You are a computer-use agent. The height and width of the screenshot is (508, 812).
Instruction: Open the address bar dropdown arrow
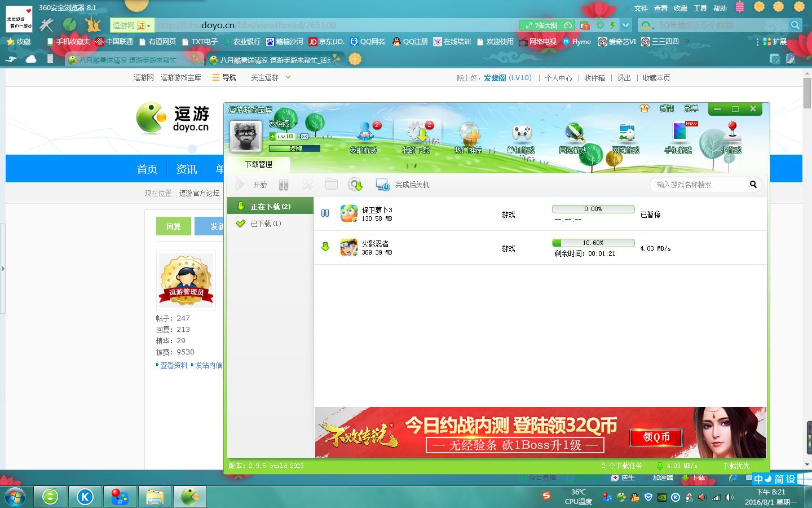[x=625, y=25]
